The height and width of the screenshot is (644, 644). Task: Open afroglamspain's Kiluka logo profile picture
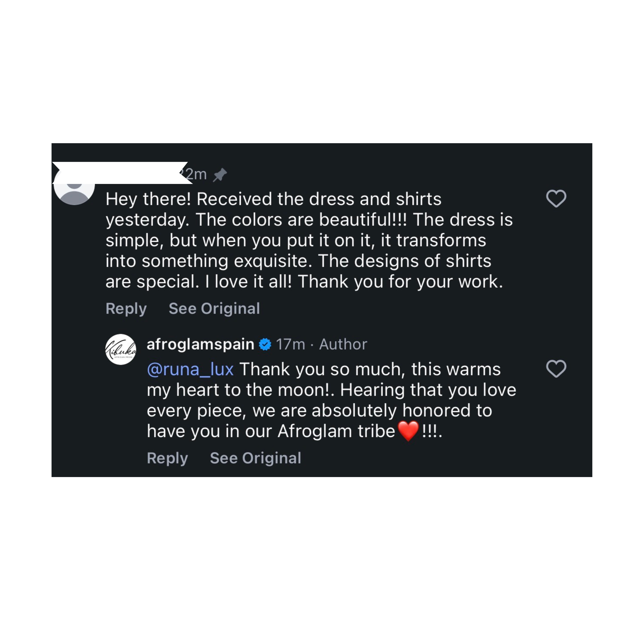coord(121,349)
